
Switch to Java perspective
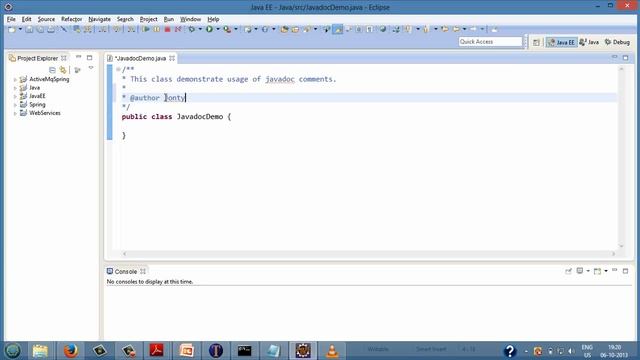(589, 42)
